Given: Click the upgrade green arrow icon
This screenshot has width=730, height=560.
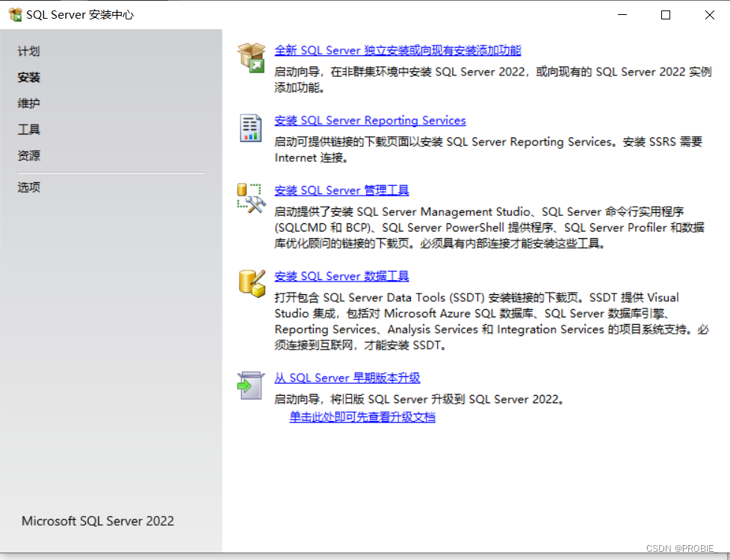Looking at the screenshot, I should (x=250, y=385).
